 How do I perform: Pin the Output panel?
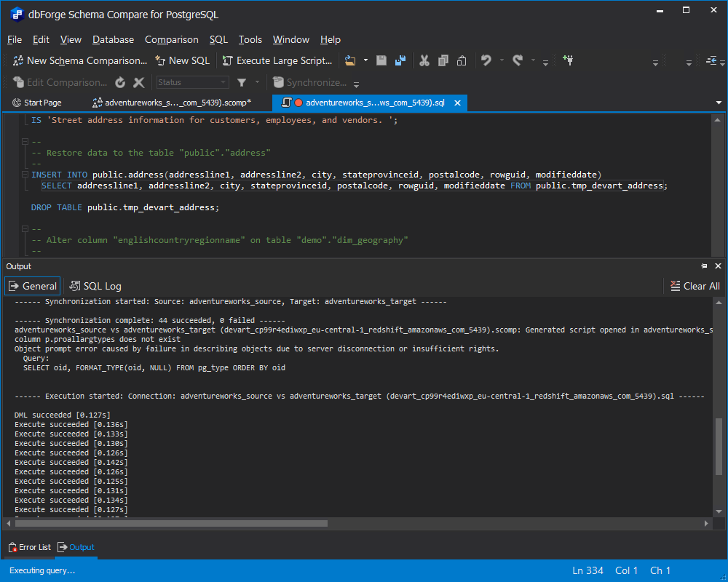(x=704, y=266)
